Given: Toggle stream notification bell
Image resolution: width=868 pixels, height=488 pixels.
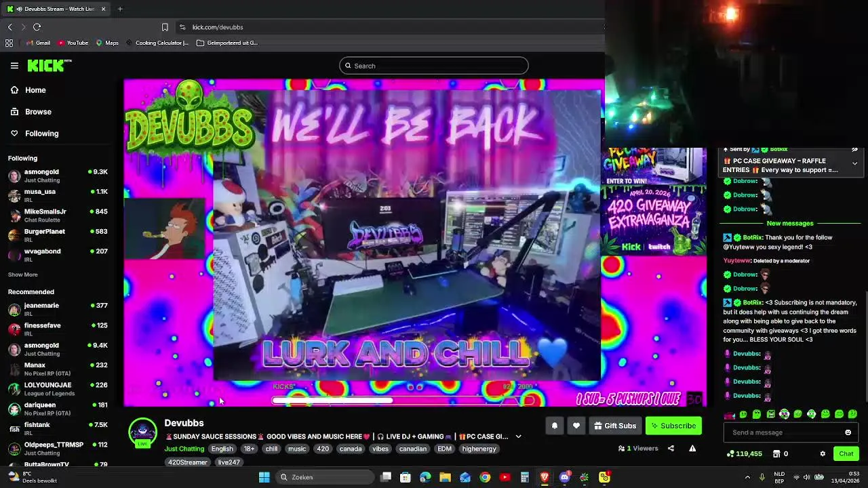Looking at the screenshot, I should click(x=554, y=426).
